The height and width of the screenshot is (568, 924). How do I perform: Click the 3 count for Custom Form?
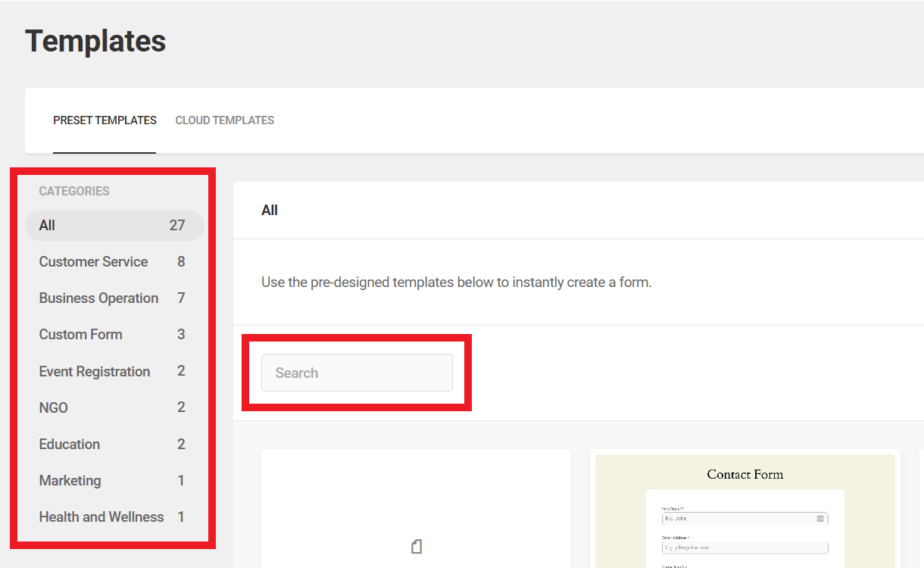(181, 335)
